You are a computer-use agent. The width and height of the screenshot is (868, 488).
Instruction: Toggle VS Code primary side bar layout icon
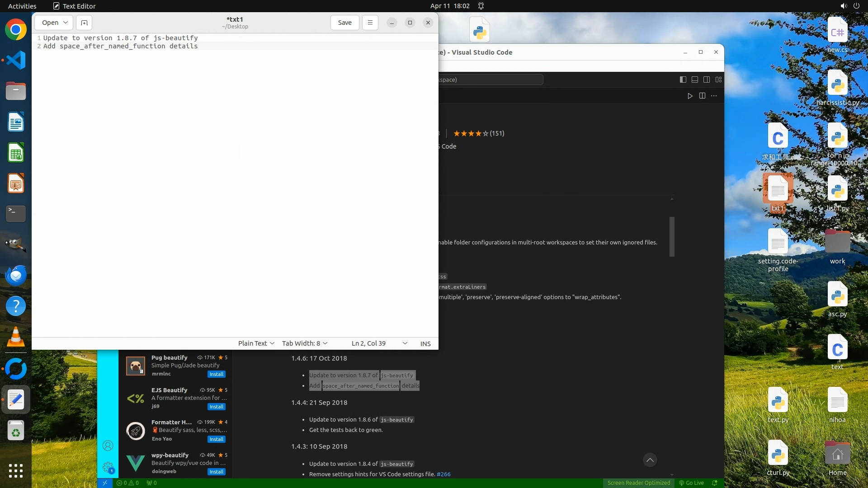tap(683, 80)
